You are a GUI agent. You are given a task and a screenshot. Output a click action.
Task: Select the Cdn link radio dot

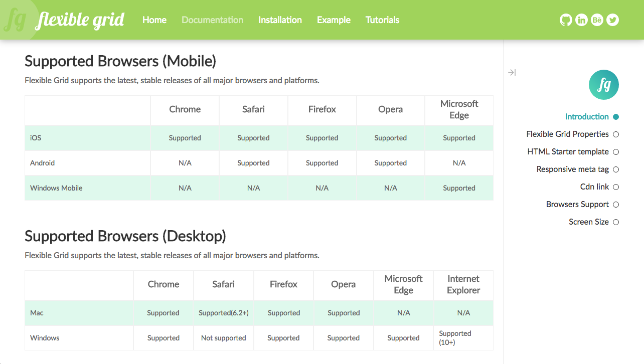(616, 187)
